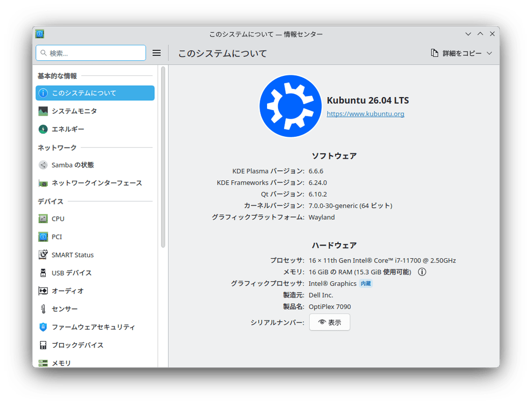Open ファームウェアセキュリティ page

pyautogui.click(x=95, y=327)
